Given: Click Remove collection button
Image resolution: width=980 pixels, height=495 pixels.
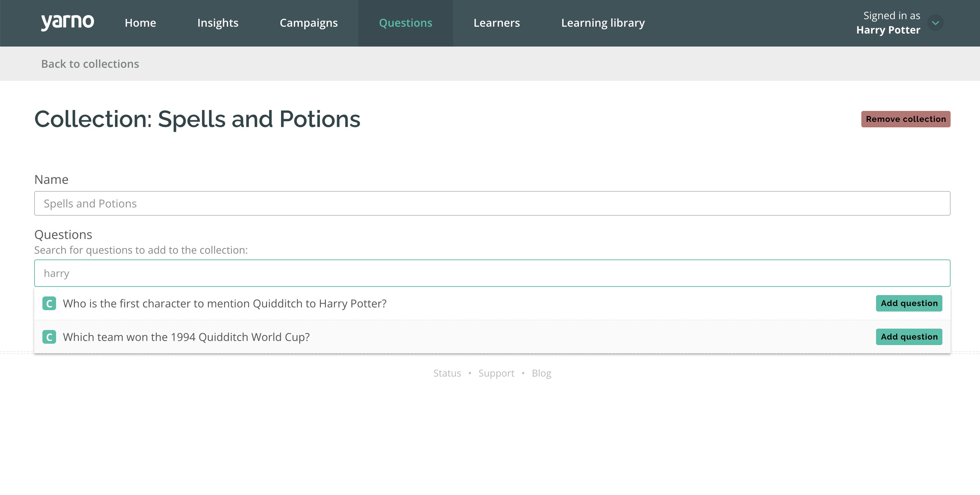Looking at the screenshot, I should [x=905, y=119].
